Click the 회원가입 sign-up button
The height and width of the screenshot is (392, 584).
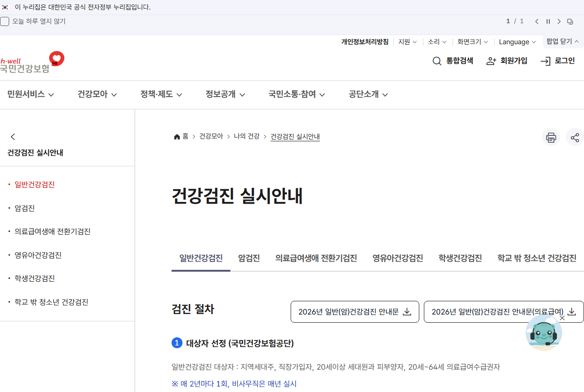tap(506, 61)
